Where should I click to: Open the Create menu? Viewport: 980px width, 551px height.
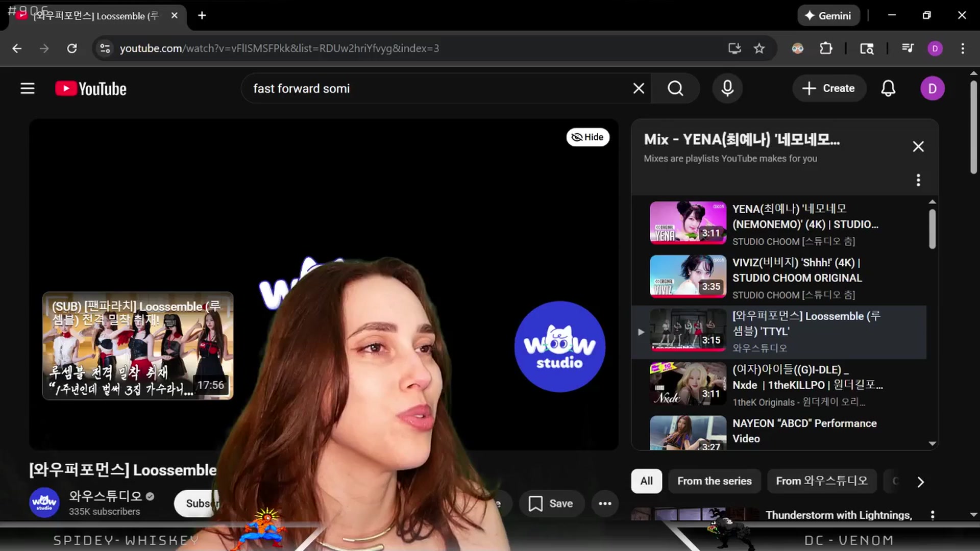click(x=828, y=88)
